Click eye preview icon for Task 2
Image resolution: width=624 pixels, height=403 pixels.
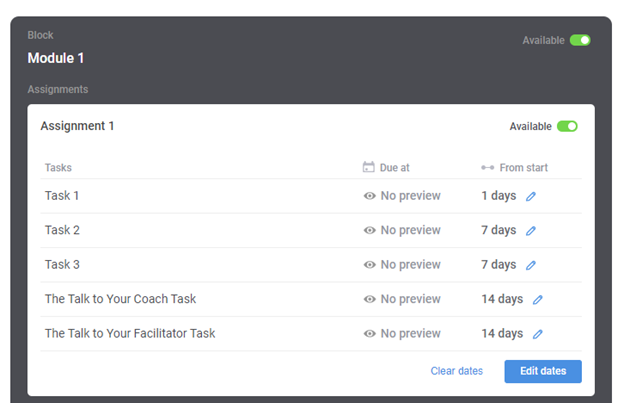point(370,231)
